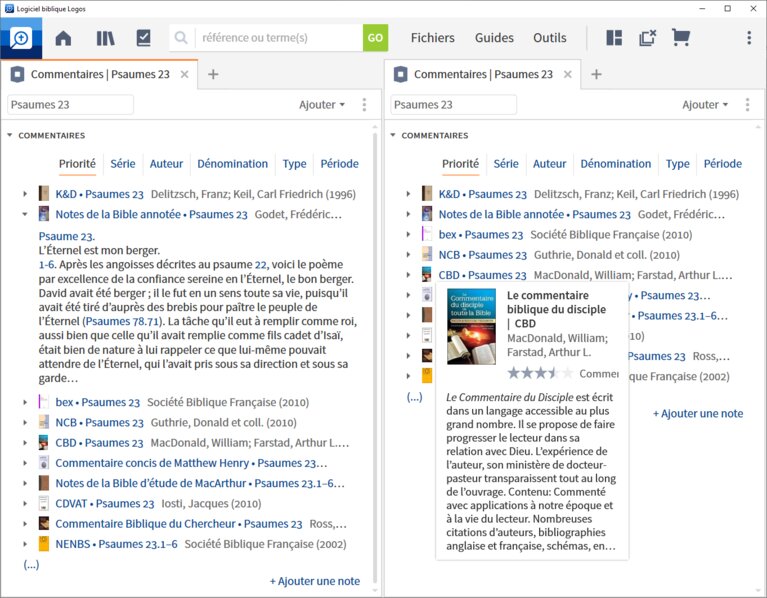Close the left Commentaires Psaumes 23 tab
The height and width of the screenshot is (598, 767).
pos(184,74)
